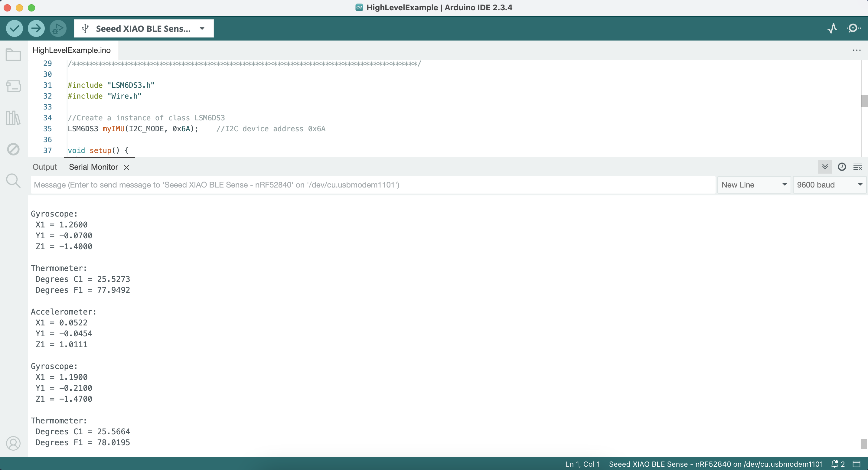The height and width of the screenshot is (470, 868).
Task: Select the HighLevelExample.ino editor tab
Action: point(71,50)
